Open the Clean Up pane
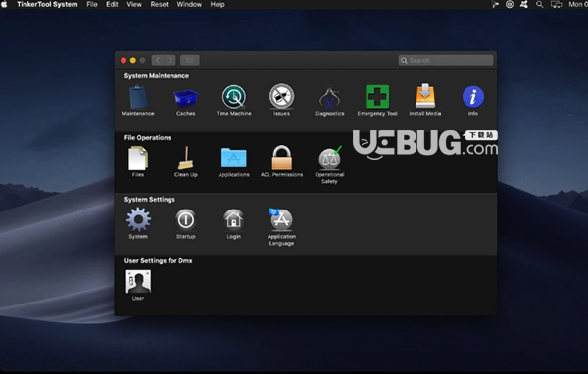This screenshot has width=588, height=374. click(x=185, y=162)
